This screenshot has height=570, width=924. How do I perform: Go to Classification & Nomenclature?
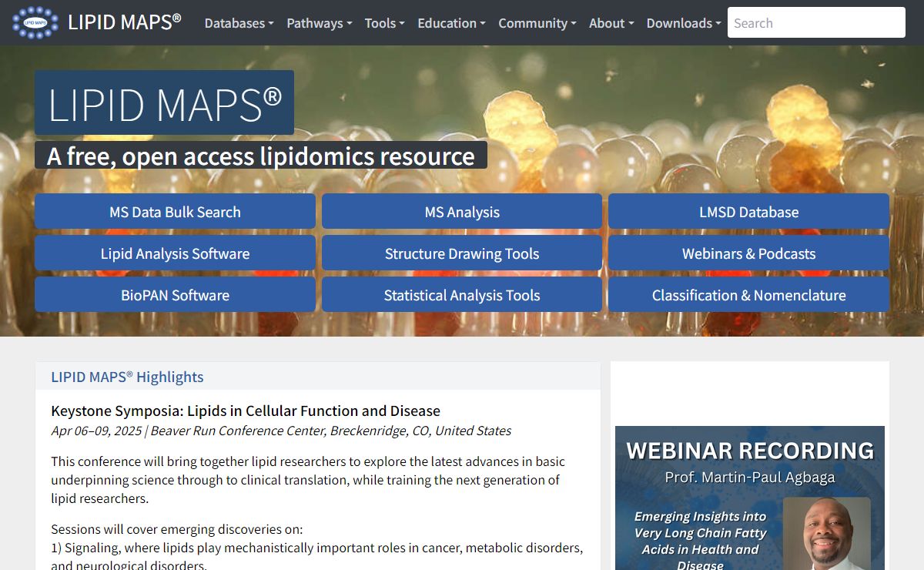point(748,295)
